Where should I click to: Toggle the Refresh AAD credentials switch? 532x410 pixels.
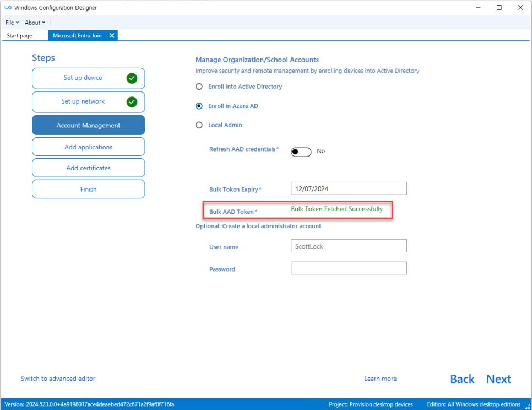(x=301, y=152)
